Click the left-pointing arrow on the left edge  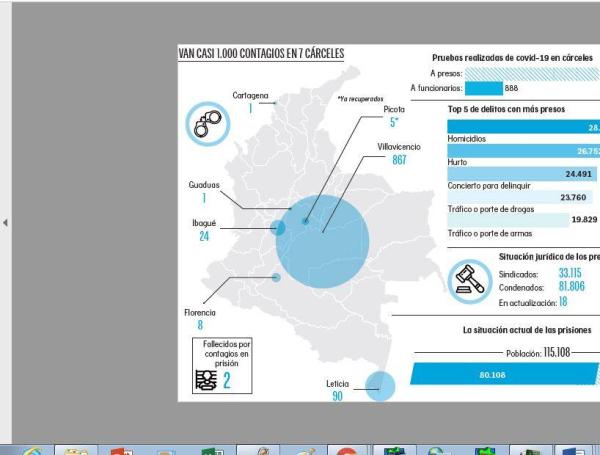pos(5,222)
